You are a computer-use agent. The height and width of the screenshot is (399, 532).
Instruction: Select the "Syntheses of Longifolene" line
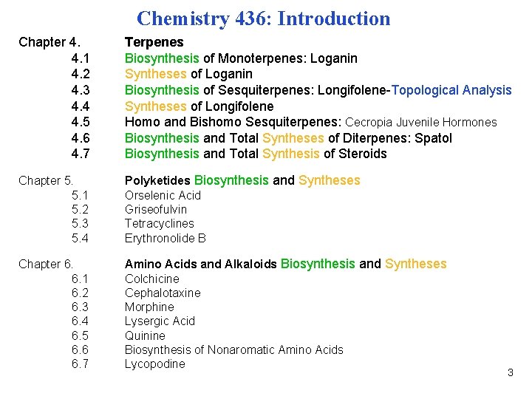pyautogui.click(x=199, y=106)
